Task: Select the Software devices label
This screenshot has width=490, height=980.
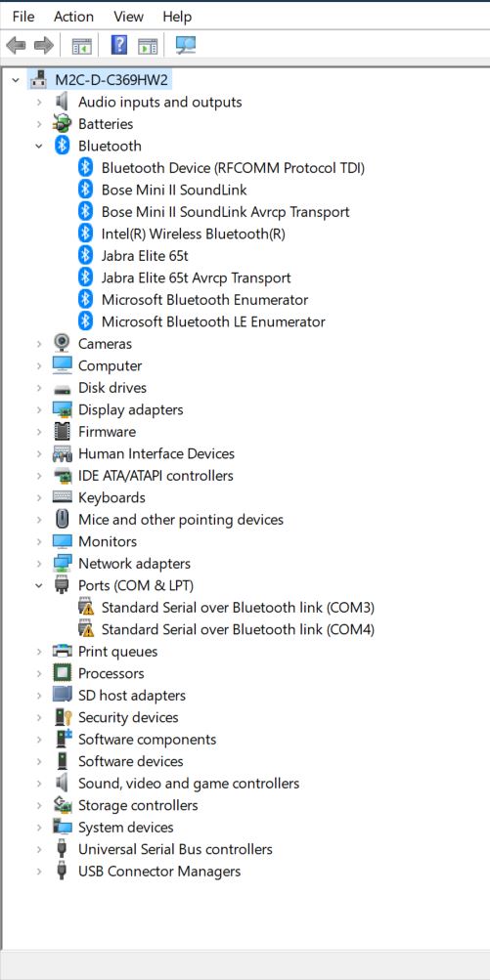Action: pyautogui.click(x=131, y=761)
